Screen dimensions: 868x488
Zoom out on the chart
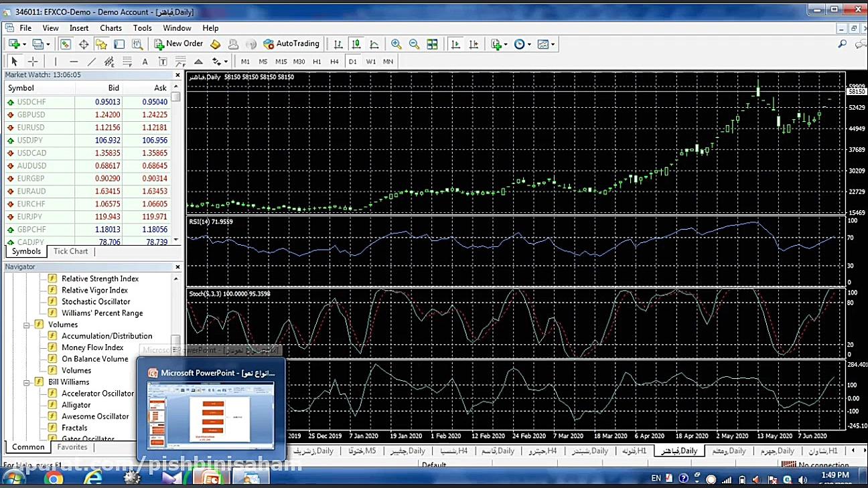coord(414,44)
